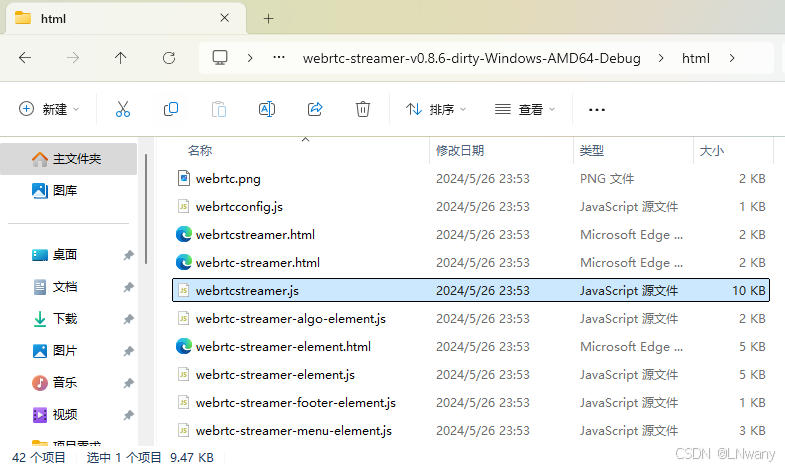785x467 pixels.
Task: Go up one folder level
Action: coord(120,58)
